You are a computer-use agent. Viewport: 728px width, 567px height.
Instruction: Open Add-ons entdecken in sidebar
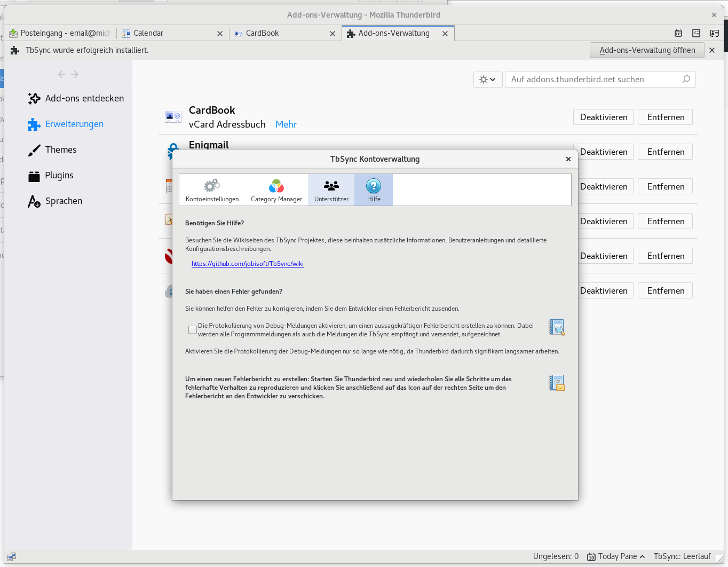76,98
